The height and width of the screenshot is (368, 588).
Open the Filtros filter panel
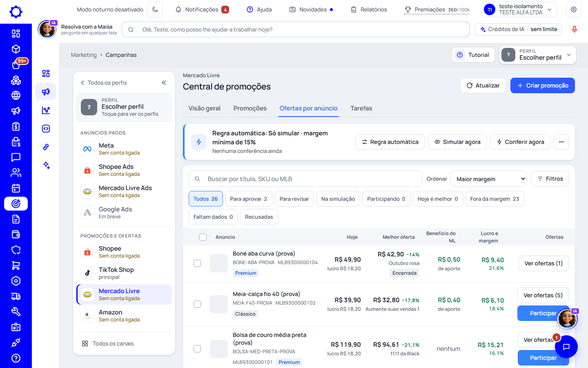550,179
